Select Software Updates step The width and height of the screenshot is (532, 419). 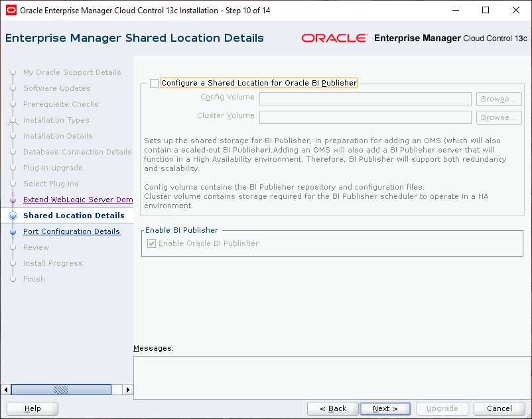[56, 88]
